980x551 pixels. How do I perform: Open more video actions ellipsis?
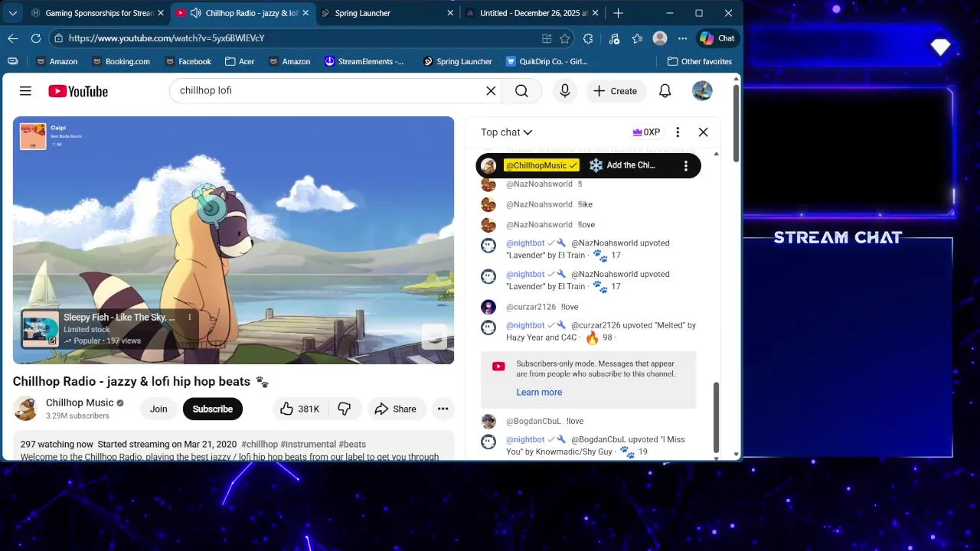443,409
